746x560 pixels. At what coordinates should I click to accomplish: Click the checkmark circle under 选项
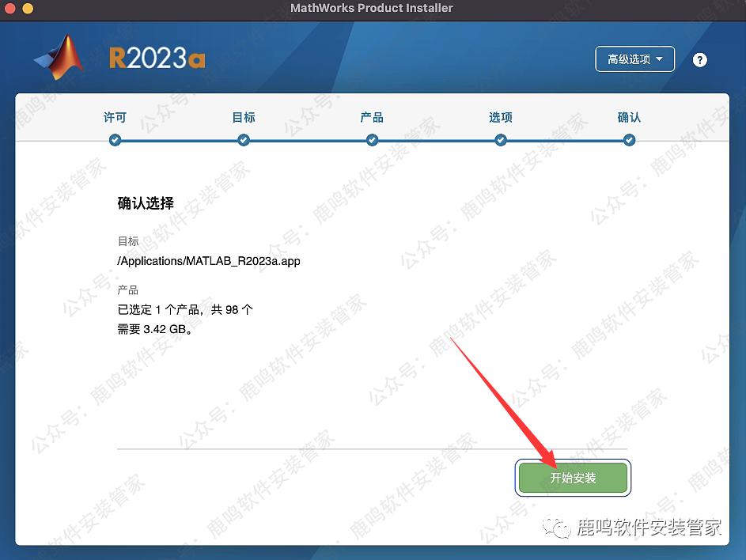click(x=501, y=140)
